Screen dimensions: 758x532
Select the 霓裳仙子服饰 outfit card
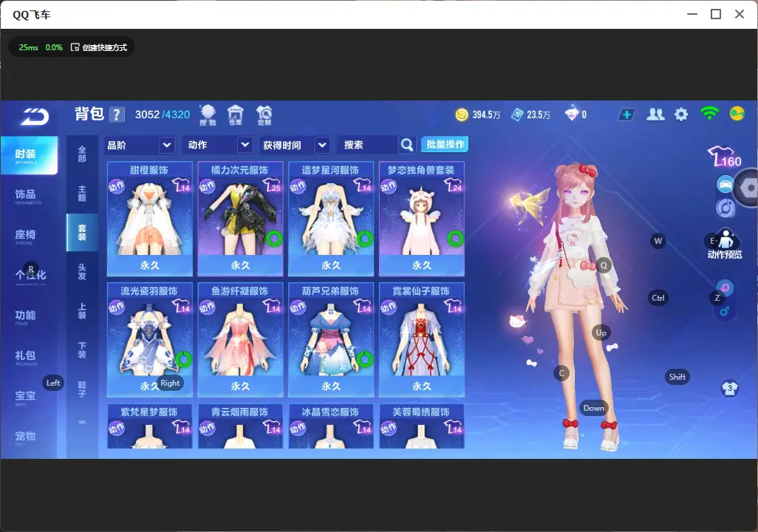coord(422,339)
